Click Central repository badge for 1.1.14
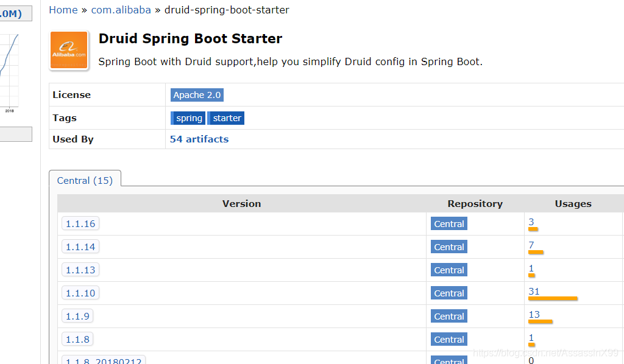 click(x=449, y=247)
